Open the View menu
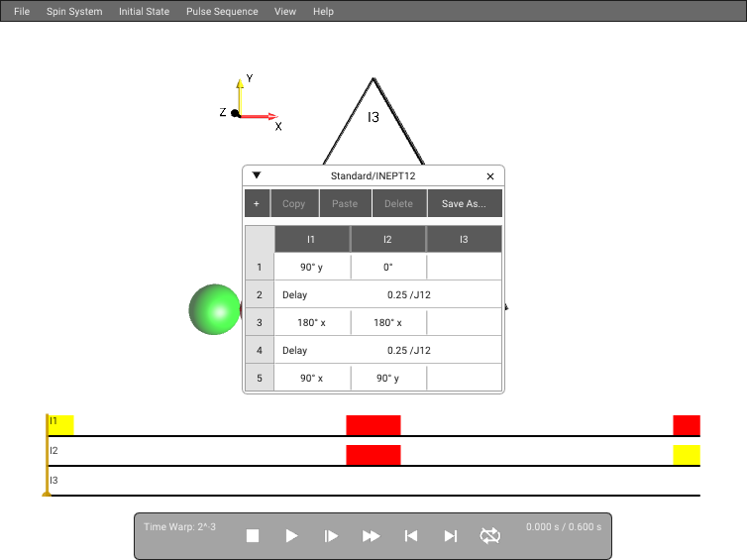This screenshot has width=747, height=560. point(285,12)
